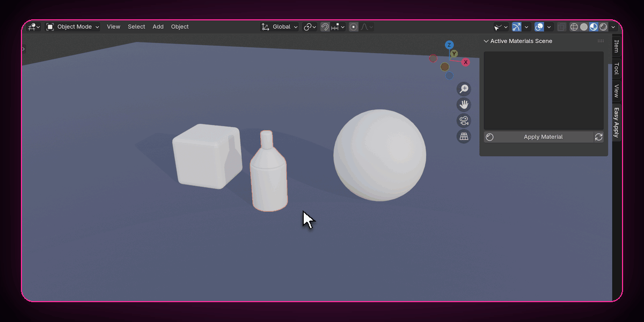The height and width of the screenshot is (322, 644).
Task: Toggle show gizmos button
Action: [x=516, y=27]
